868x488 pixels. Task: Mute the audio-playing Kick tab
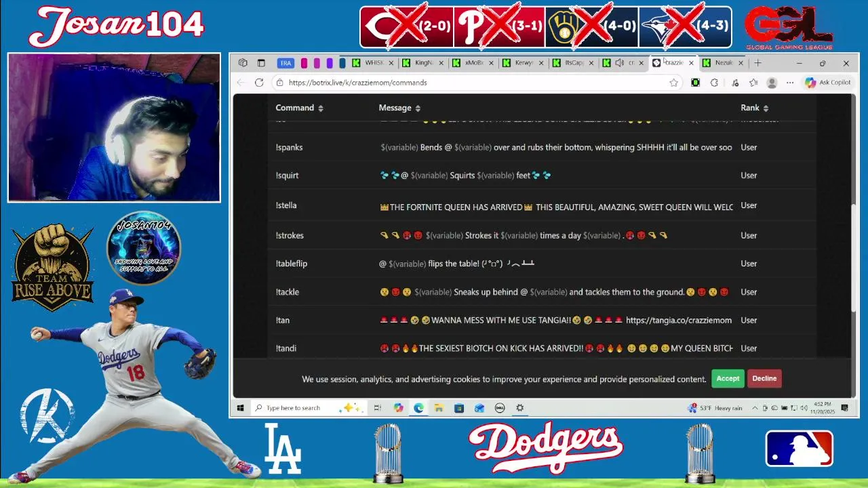tap(619, 63)
